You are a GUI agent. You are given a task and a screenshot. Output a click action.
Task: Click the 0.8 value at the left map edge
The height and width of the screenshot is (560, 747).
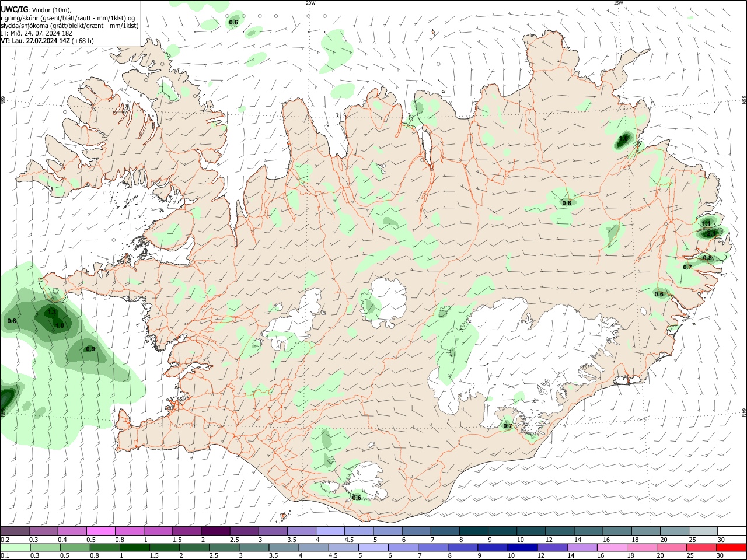[12, 321]
